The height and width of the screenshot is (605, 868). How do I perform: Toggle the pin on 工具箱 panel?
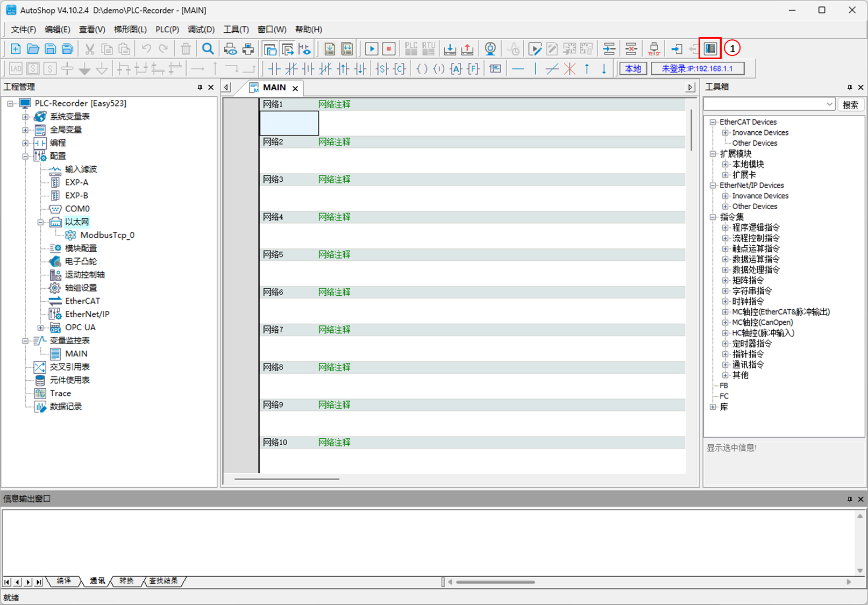[x=850, y=87]
